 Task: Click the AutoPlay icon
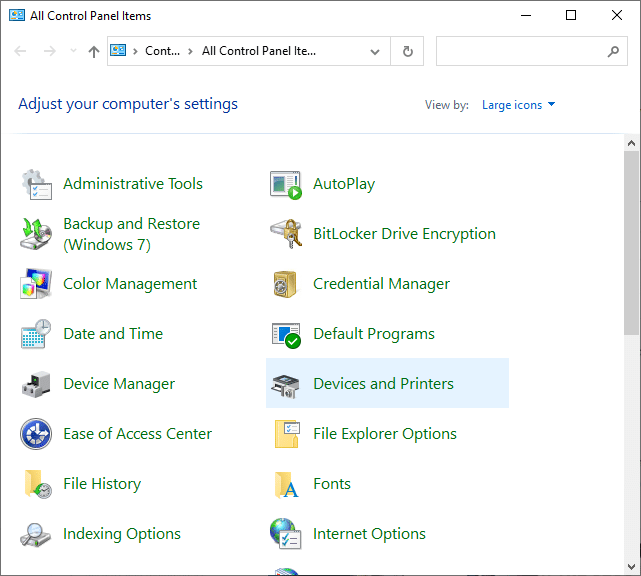click(286, 184)
